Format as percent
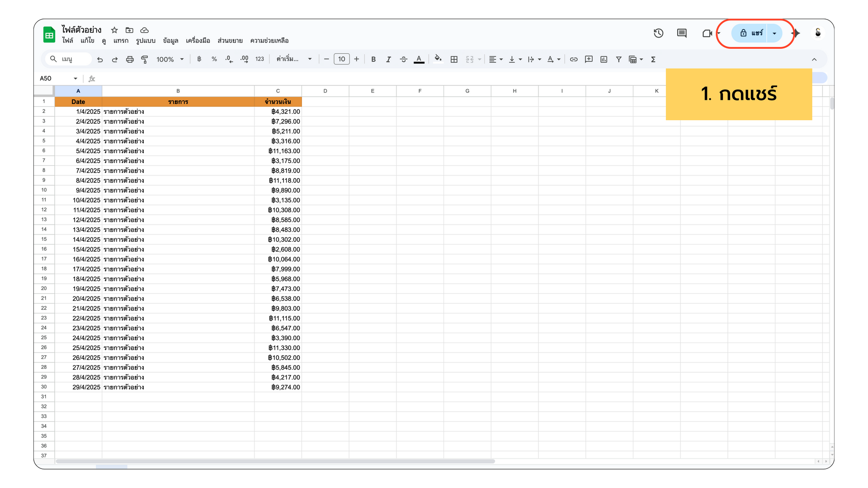The width and height of the screenshot is (868, 488). click(214, 59)
